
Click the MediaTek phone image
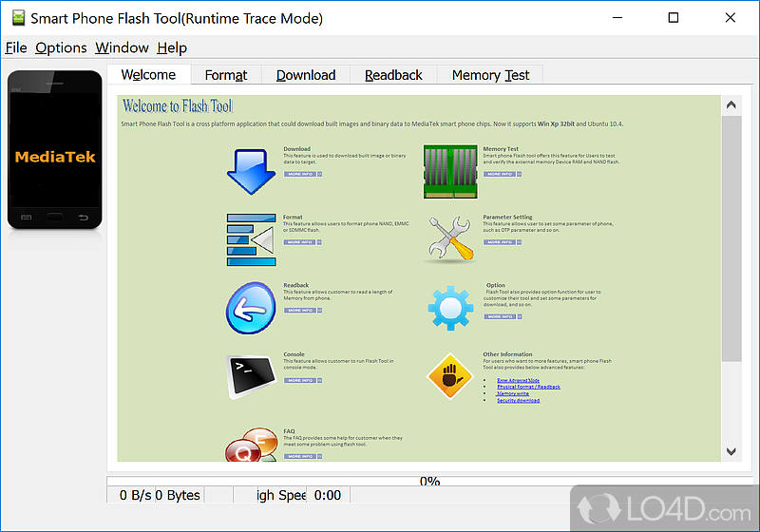(x=55, y=150)
